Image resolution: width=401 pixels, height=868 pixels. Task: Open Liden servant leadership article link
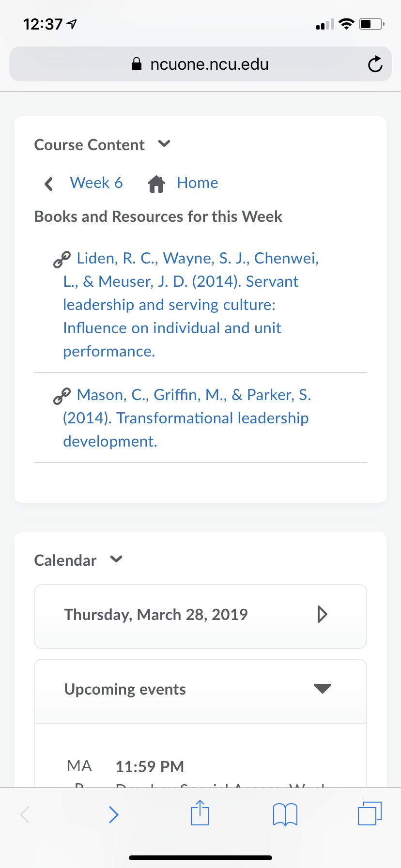coord(191,305)
